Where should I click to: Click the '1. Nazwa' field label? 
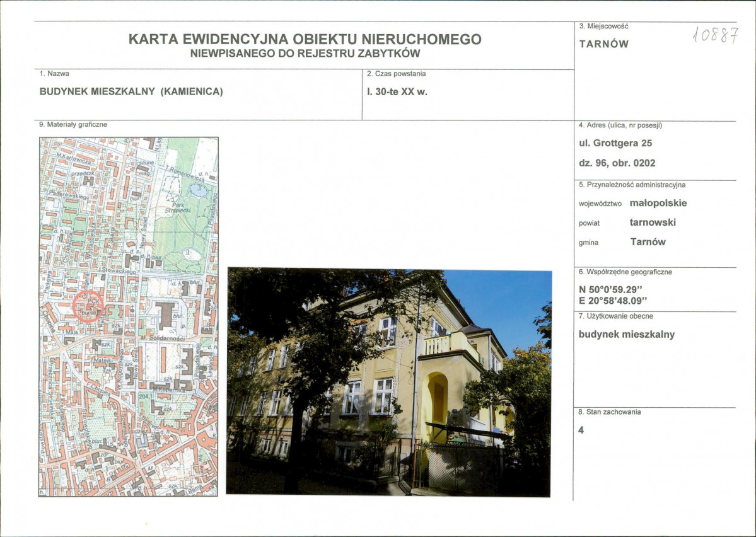point(54,74)
